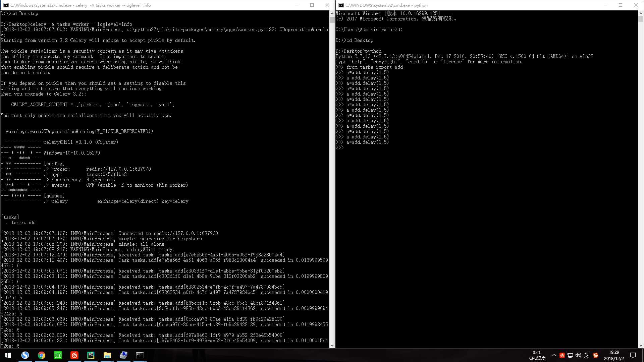Image resolution: width=644 pixels, height=362 pixels.
Task: Launch Google Chrome from the taskbar
Action: tap(41, 355)
